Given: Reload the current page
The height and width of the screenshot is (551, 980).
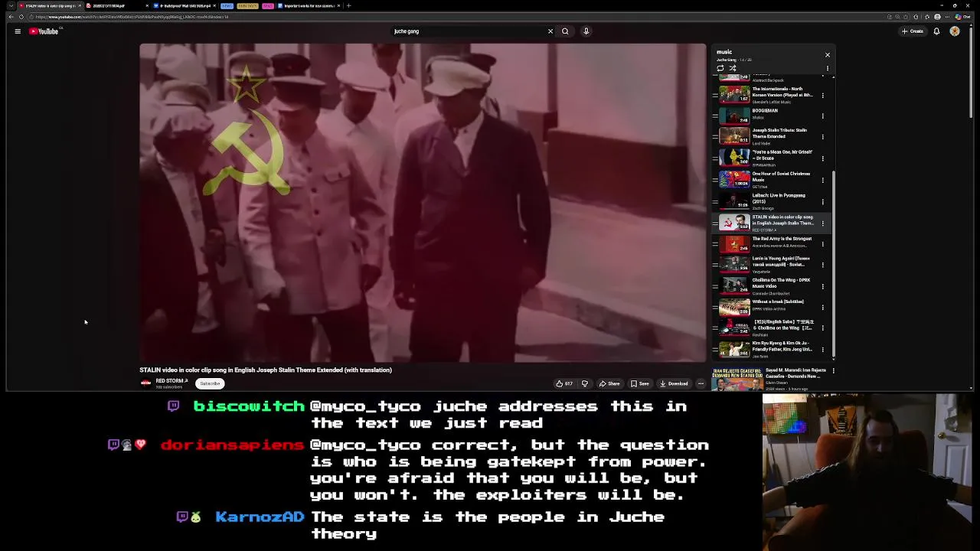Looking at the screenshot, I should point(21,17).
